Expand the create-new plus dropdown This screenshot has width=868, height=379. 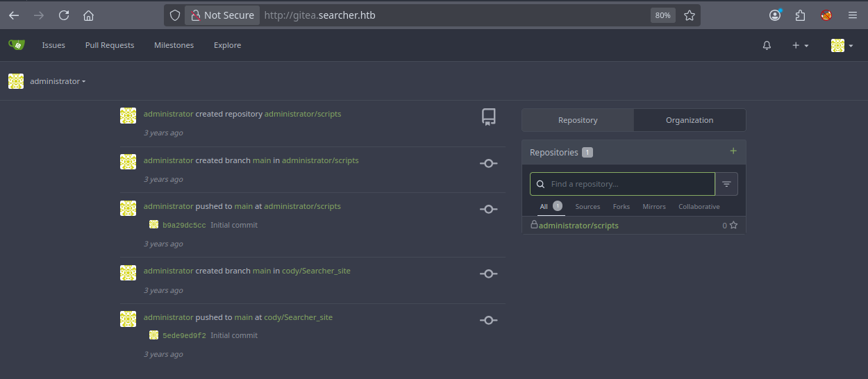[800, 45]
